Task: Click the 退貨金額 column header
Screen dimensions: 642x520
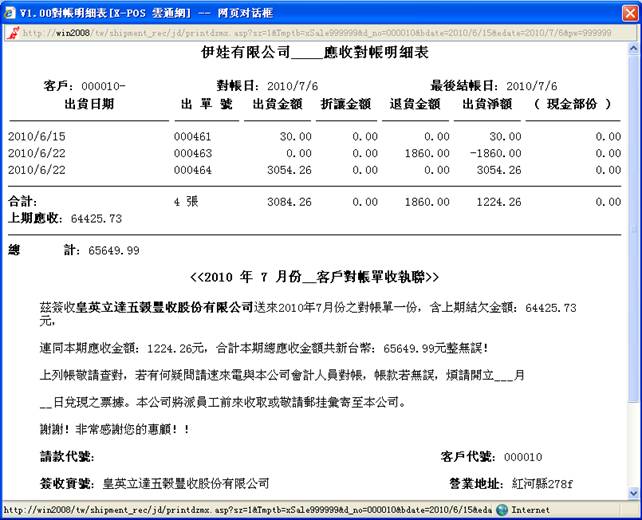Action: click(x=414, y=104)
